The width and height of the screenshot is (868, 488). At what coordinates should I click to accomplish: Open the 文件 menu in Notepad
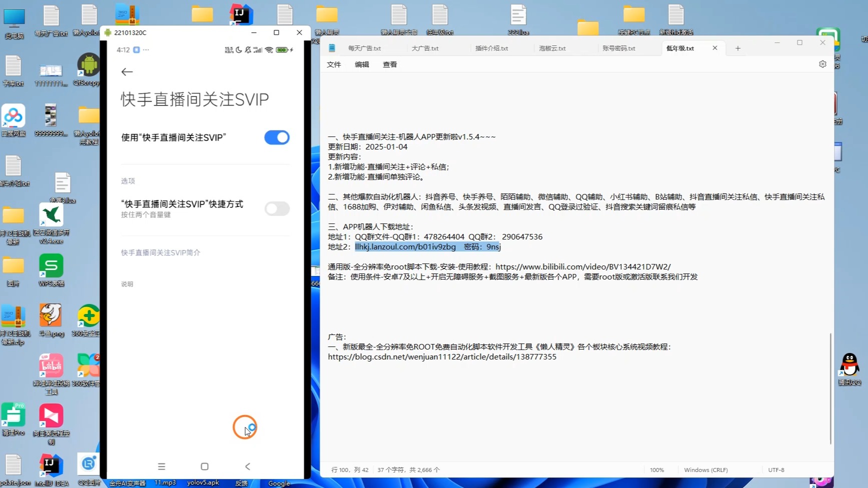334,64
